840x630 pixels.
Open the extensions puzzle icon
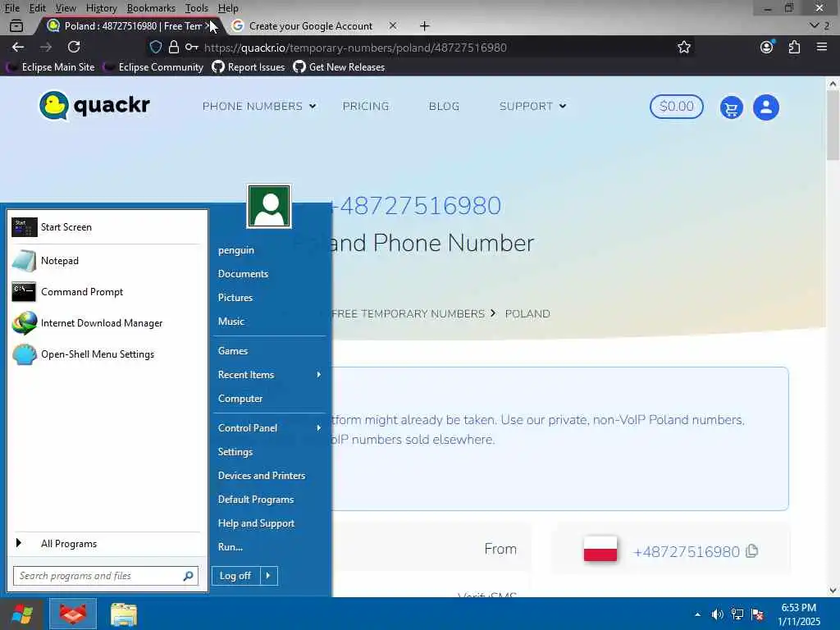[x=794, y=47]
